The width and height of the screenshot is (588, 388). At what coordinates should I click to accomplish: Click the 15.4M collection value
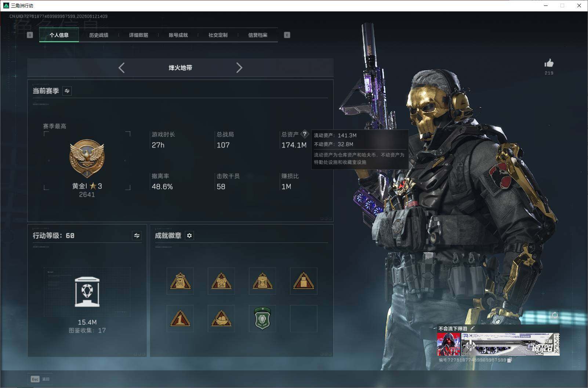pyautogui.click(x=87, y=322)
